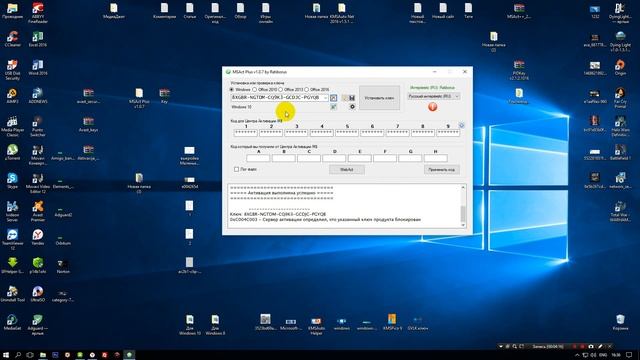Open MediaGet desktop shortcut
Image resolution: width=640 pixels, height=360 pixels.
pyautogui.click(x=12, y=322)
